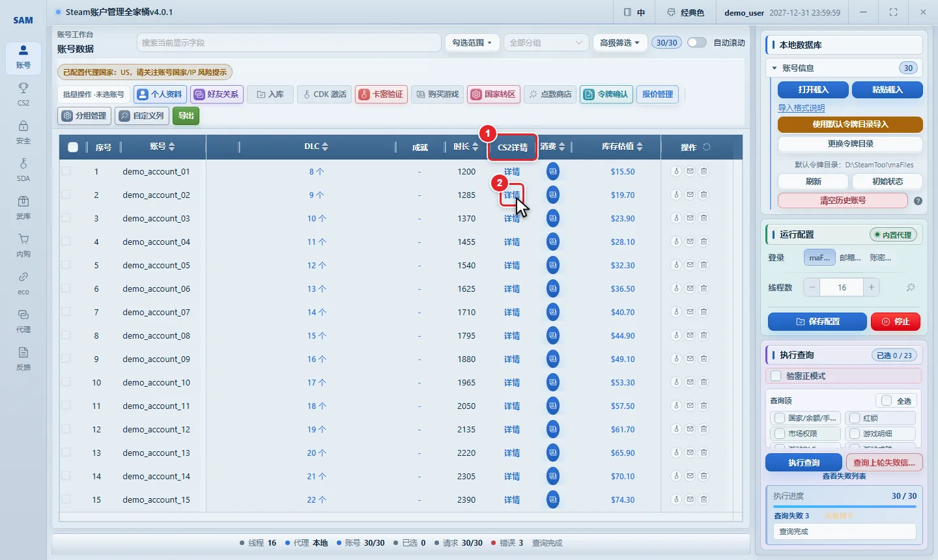Increase thread count with plus stepper
Screen dimensions: 938x560
pyautogui.click(x=872, y=287)
